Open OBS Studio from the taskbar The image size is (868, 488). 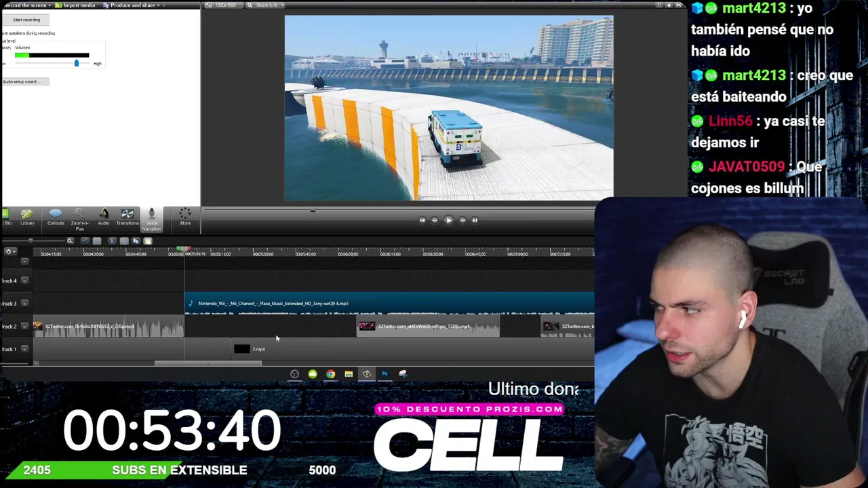click(294, 374)
